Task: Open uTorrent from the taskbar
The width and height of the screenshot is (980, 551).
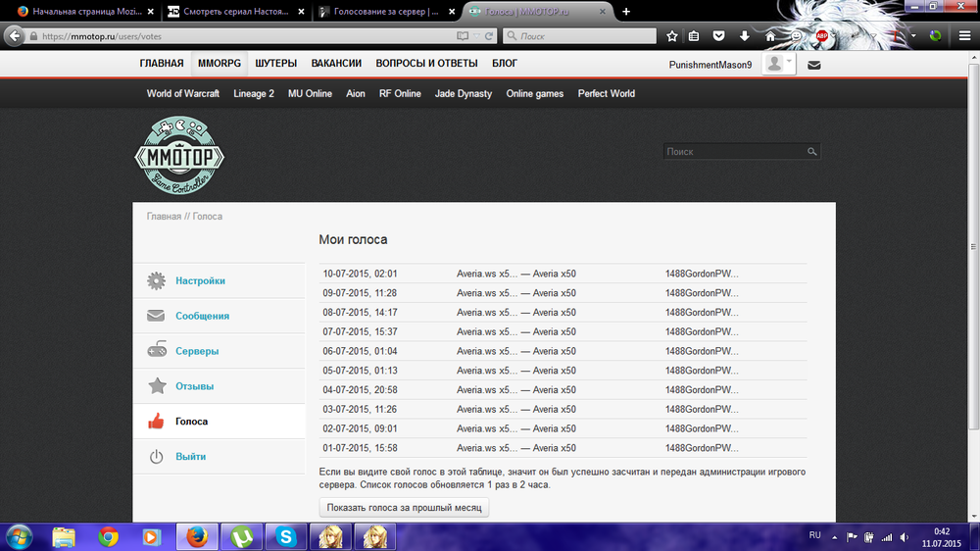Action: (x=240, y=536)
